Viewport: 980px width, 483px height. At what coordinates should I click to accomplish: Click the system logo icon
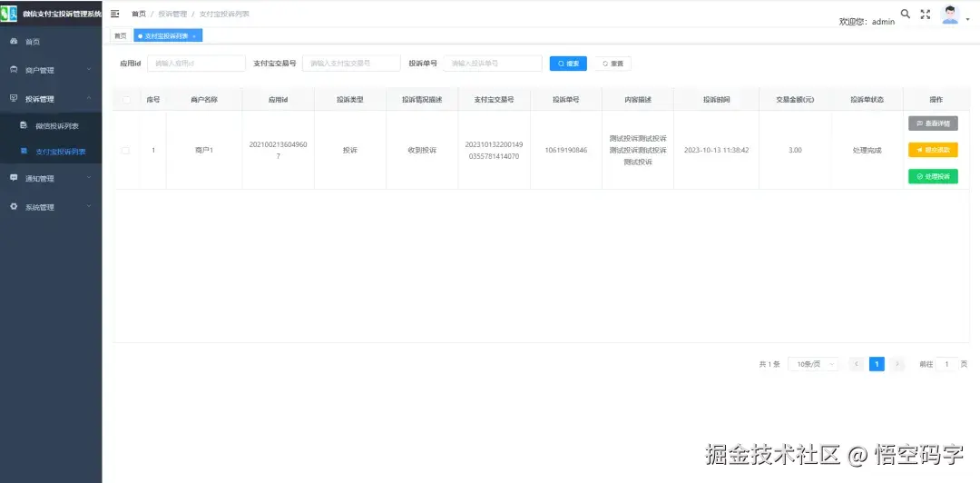coord(9,13)
